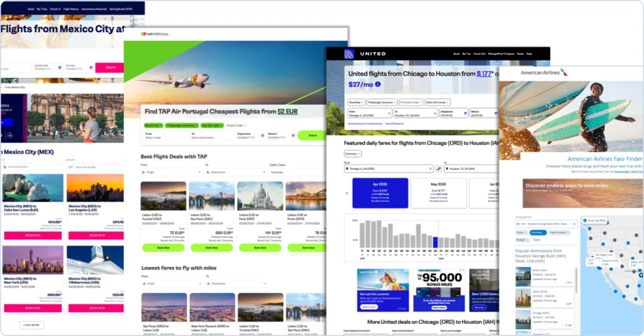The height and width of the screenshot is (336, 644).
Task: Open Aeromexico Return calendar icon
Action: tap(91, 68)
